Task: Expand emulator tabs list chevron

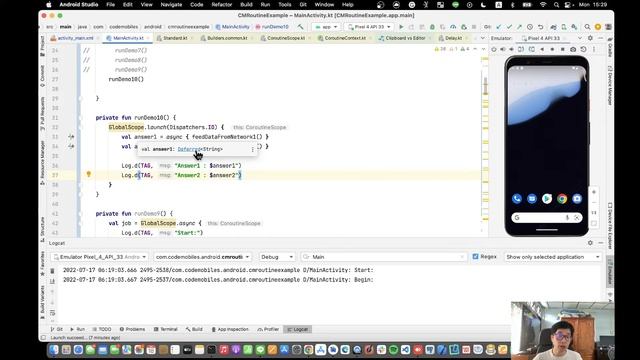Action: pyautogui.click(x=580, y=38)
